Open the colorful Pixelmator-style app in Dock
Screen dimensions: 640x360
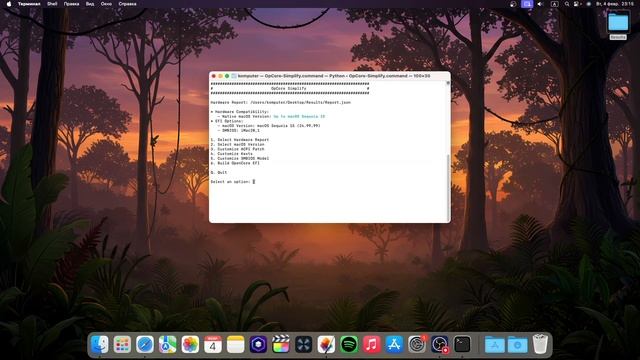pyautogui.click(x=326, y=344)
